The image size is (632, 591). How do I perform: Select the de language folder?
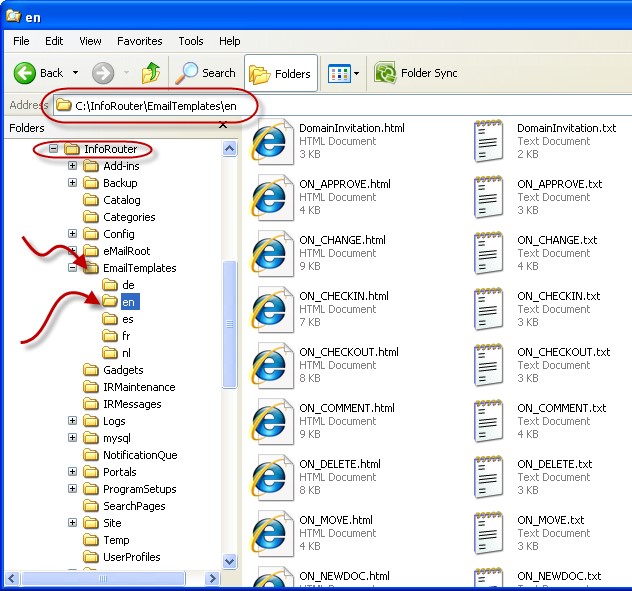(118, 285)
